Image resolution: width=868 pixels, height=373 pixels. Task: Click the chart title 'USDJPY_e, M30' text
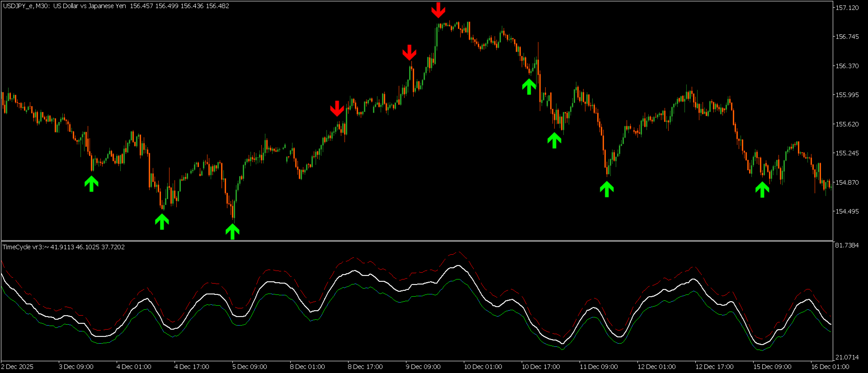pos(26,6)
